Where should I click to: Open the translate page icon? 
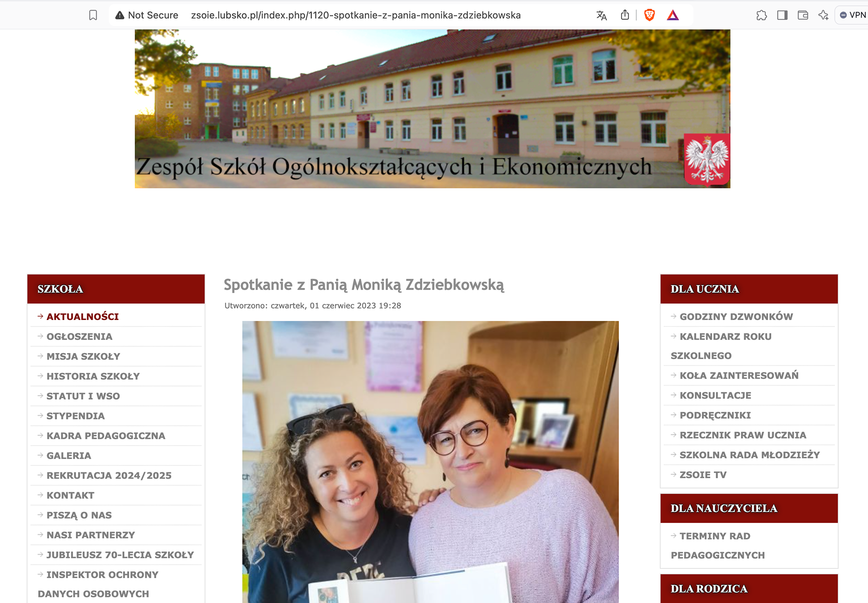(601, 15)
